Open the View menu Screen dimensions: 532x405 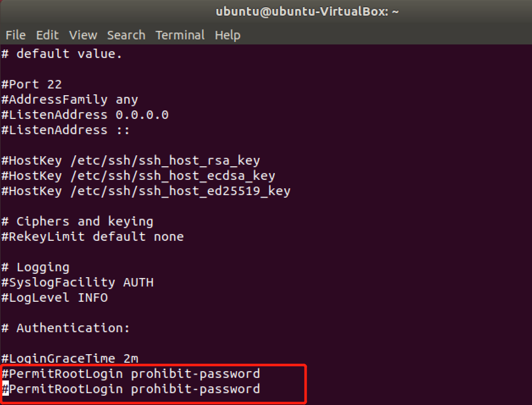pos(83,35)
